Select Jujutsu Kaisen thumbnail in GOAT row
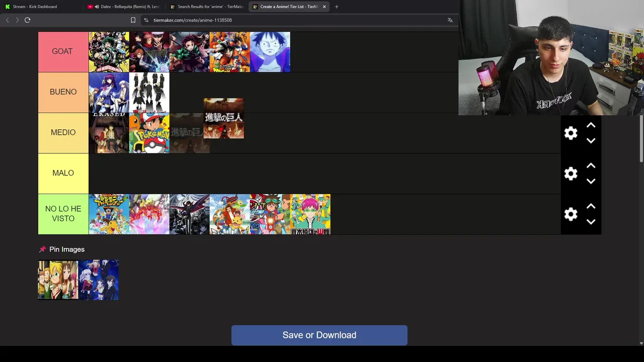Screen dimensions: 644x362 149,52
